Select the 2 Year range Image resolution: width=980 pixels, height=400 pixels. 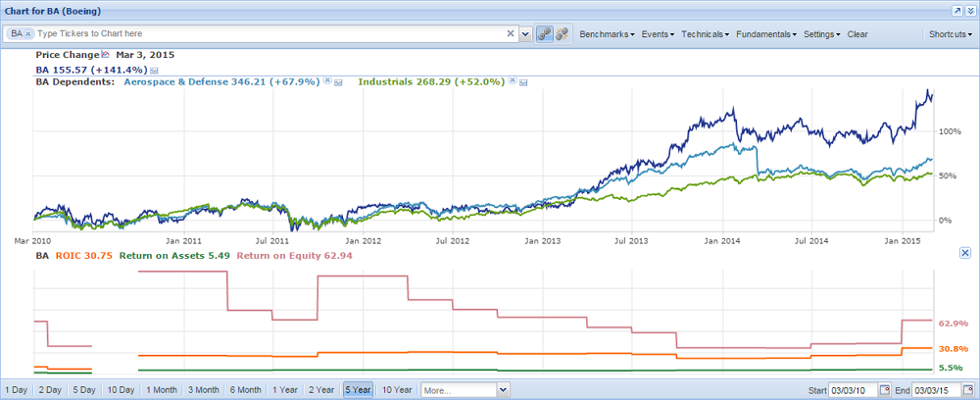pyautogui.click(x=321, y=390)
